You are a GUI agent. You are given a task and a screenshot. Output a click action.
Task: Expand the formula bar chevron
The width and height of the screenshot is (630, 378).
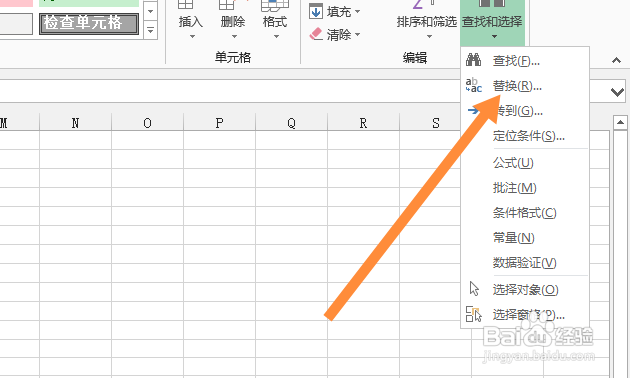pyautogui.click(x=617, y=92)
